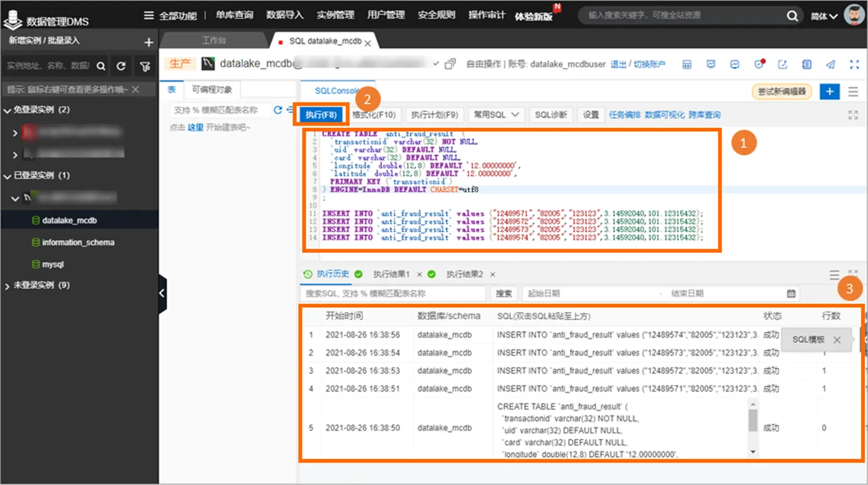Open the table grid icon in database toolbar
This screenshot has height=485, width=868.
(x=687, y=64)
